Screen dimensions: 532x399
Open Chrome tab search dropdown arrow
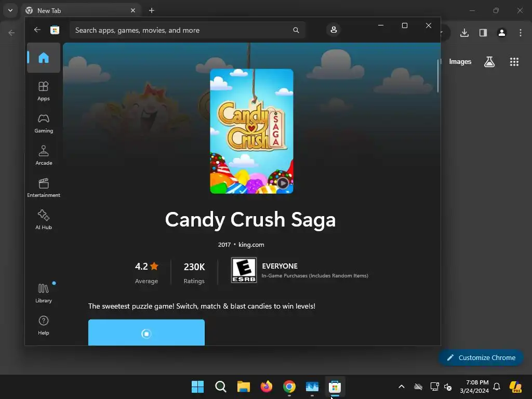(10, 10)
